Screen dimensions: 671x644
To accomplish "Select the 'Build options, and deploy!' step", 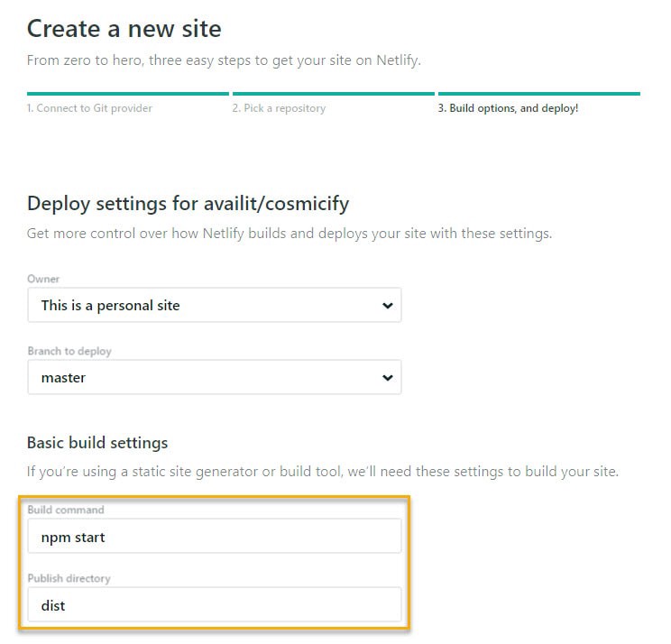I will pos(508,108).
